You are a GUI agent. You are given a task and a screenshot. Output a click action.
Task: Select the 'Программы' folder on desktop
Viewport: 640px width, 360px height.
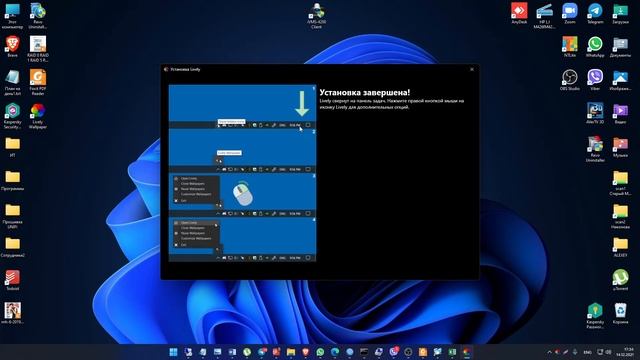tap(12, 180)
